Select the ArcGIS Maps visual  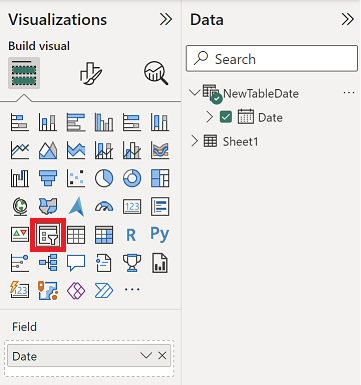click(x=48, y=290)
